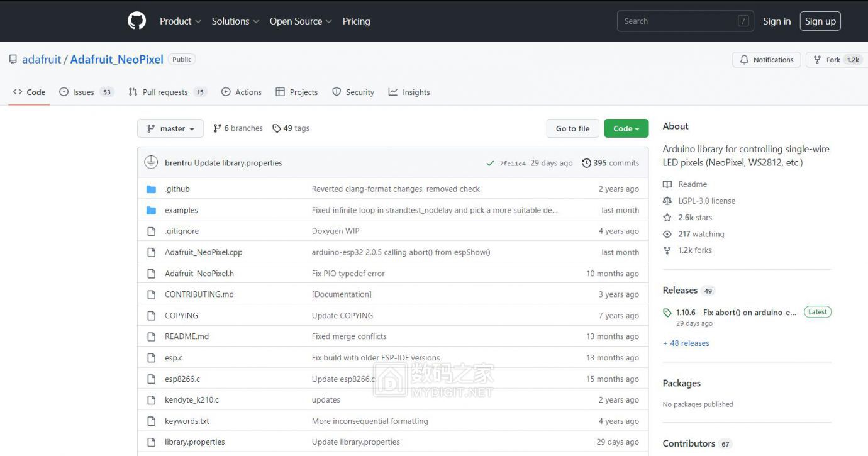
Task: Click the fork count 1.2k badge
Action: tap(853, 60)
